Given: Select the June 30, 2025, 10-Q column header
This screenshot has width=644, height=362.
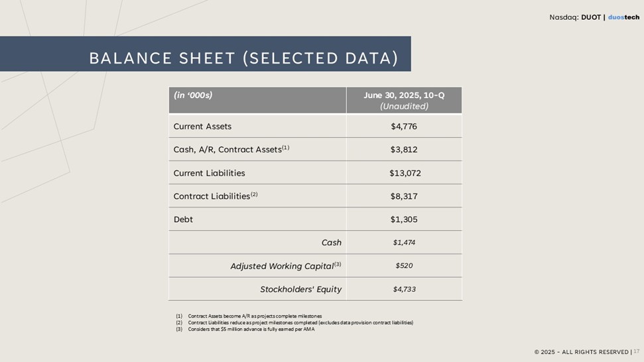Looking at the screenshot, I should point(404,100).
